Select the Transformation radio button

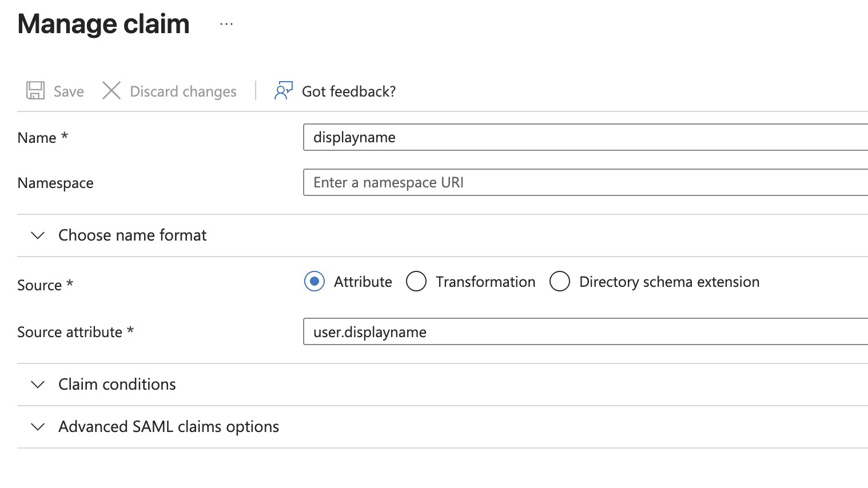pyautogui.click(x=416, y=282)
